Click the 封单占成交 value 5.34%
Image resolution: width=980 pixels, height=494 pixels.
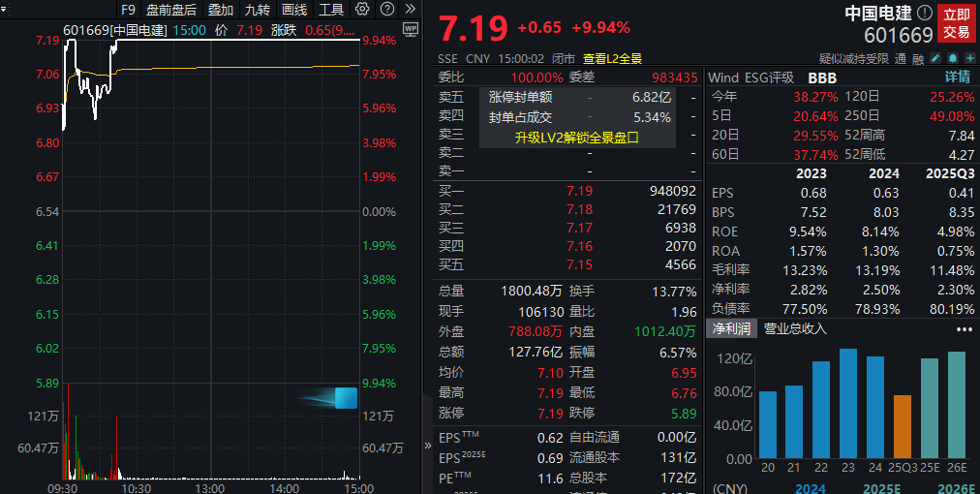[652, 117]
